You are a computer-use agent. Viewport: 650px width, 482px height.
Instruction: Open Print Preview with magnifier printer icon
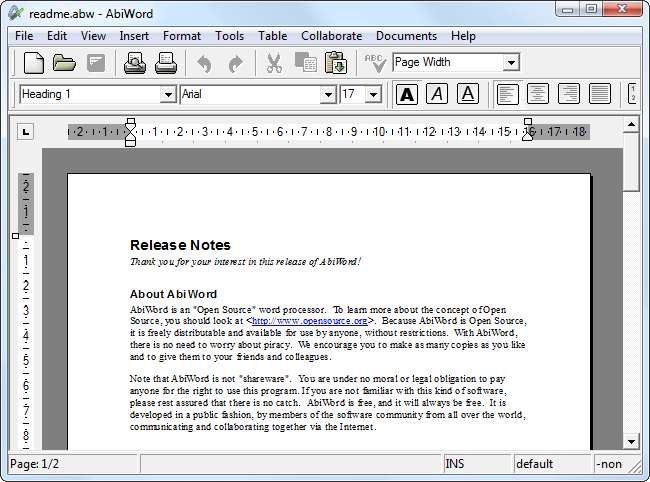[x=135, y=63]
